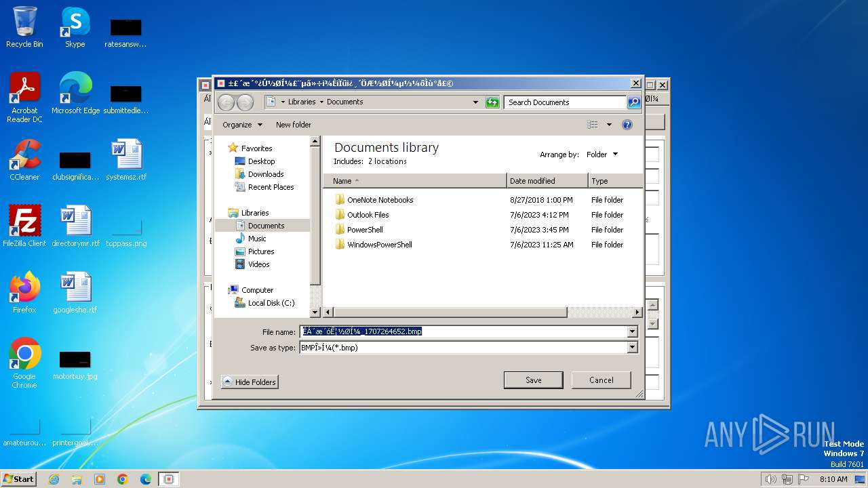Screen dimensions: 868x488
Task: Open Google Chrome desktop shortcut
Action: (x=24, y=363)
